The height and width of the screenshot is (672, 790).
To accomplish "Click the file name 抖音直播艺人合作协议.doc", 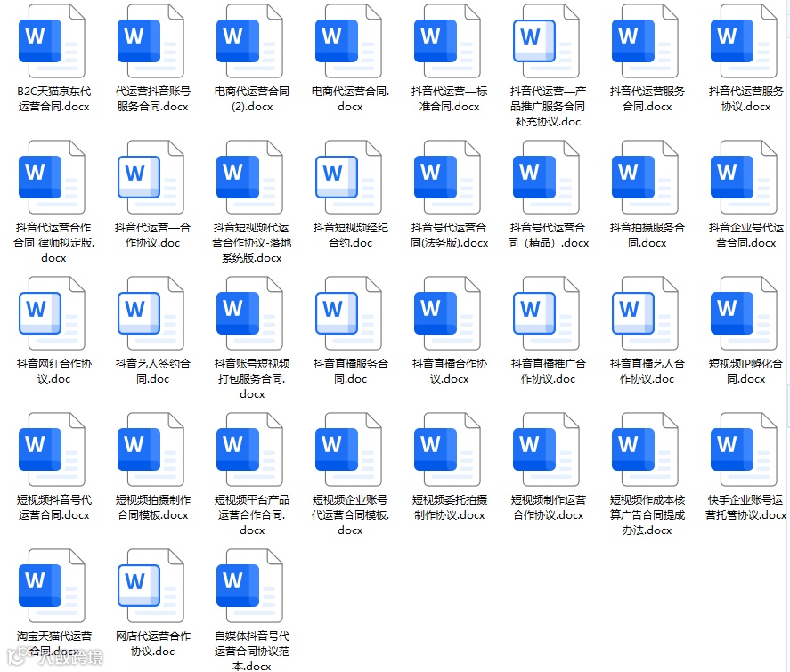I will 647,371.
